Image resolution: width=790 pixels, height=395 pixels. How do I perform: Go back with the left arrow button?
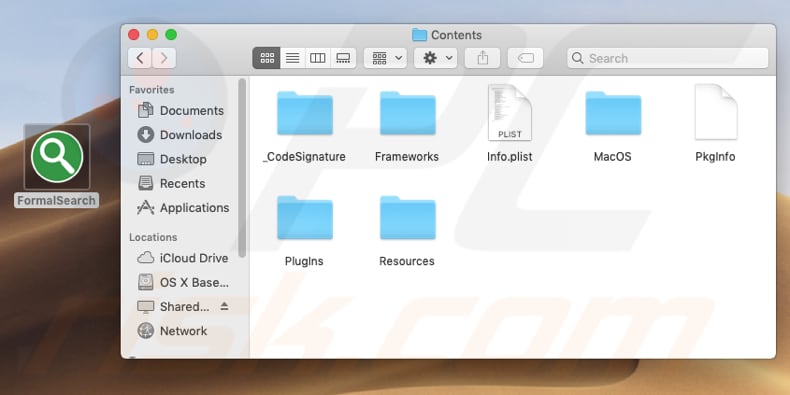click(x=140, y=58)
